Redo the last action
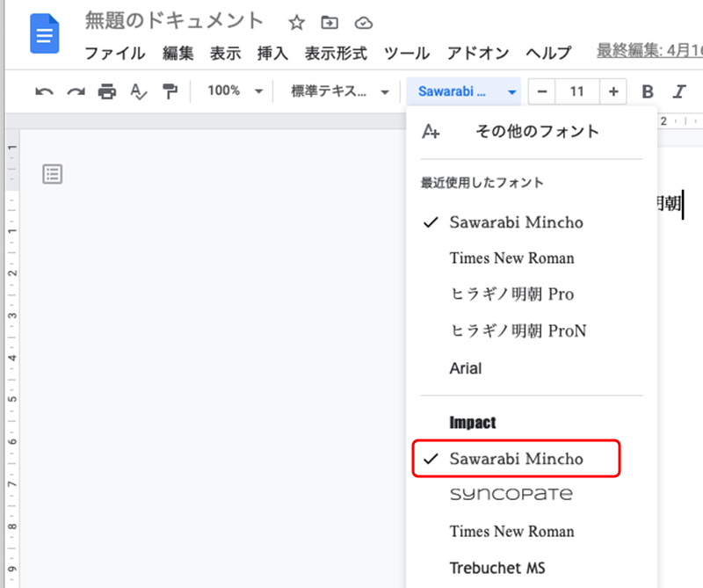This screenshot has width=703, height=588. [76, 92]
